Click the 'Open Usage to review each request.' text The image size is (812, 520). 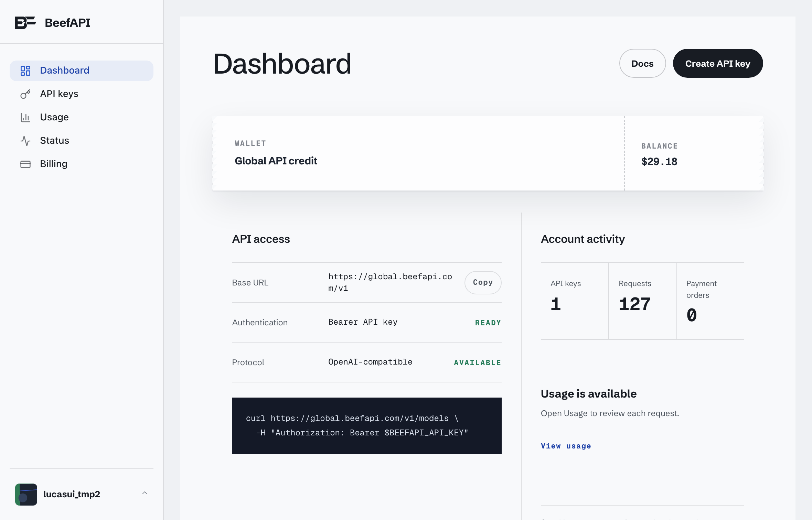click(610, 413)
